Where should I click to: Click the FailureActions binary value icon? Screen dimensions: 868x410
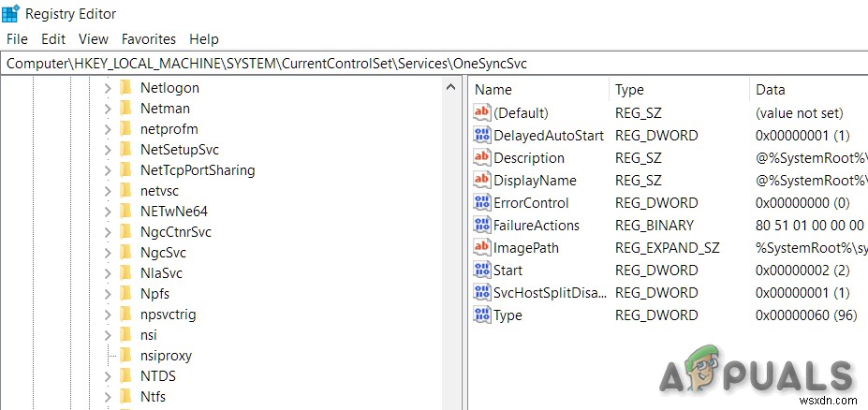[x=482, y=226]
